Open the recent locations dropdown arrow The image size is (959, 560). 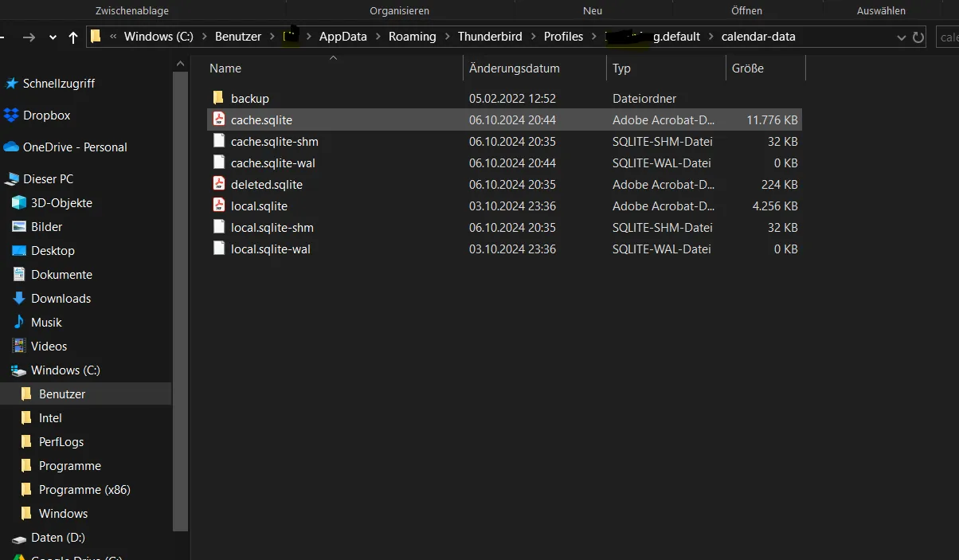53,37
